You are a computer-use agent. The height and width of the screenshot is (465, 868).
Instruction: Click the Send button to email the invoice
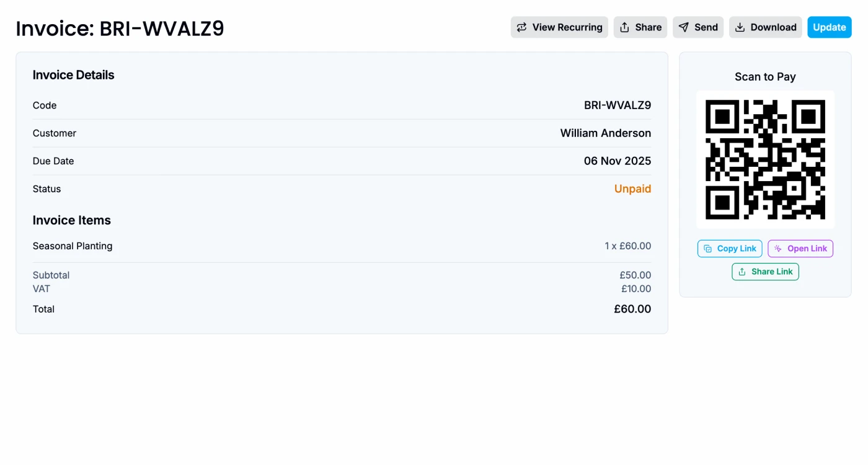coord(698,27)
